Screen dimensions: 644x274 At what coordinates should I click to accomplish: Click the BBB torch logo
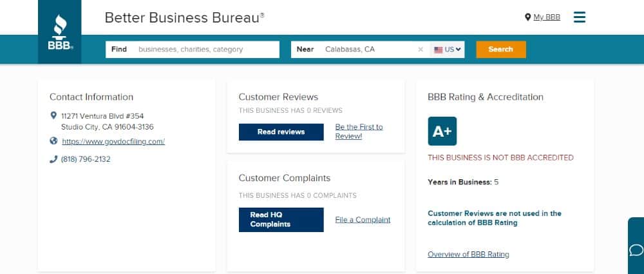click(x=60, y=32)
